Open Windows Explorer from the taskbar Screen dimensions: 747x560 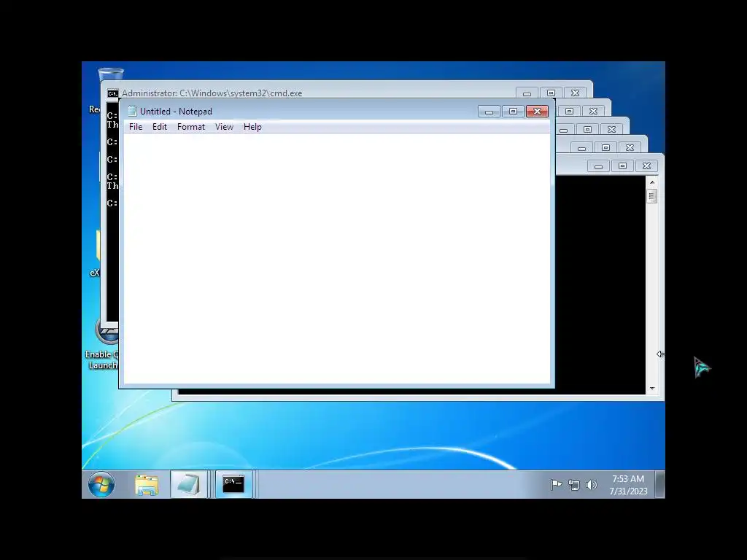146,485
